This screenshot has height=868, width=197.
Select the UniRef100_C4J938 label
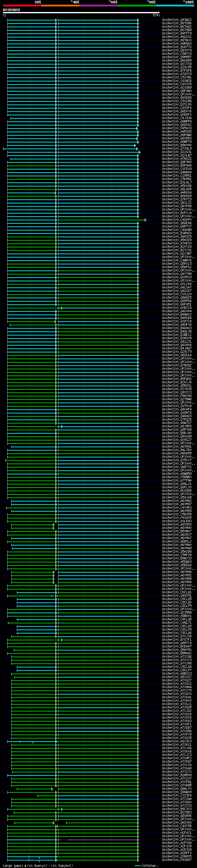tap(177, 118)
